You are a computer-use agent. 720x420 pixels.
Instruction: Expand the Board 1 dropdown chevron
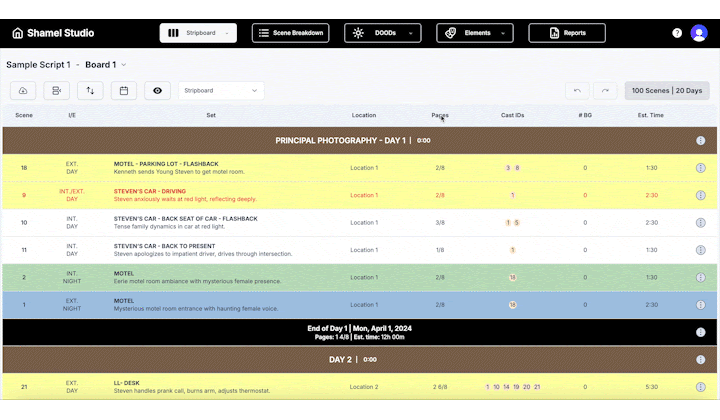point(124,65)
